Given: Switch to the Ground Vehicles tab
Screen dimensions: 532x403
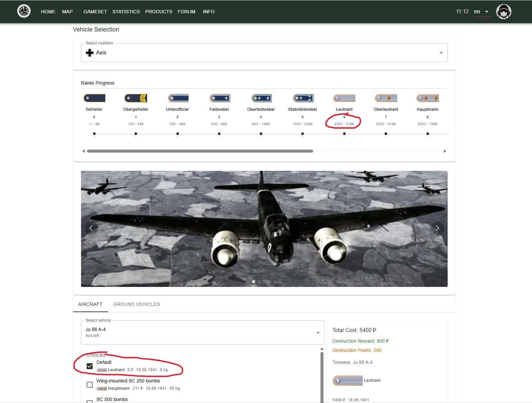Looking at the screenshot, I should [136, 304].
